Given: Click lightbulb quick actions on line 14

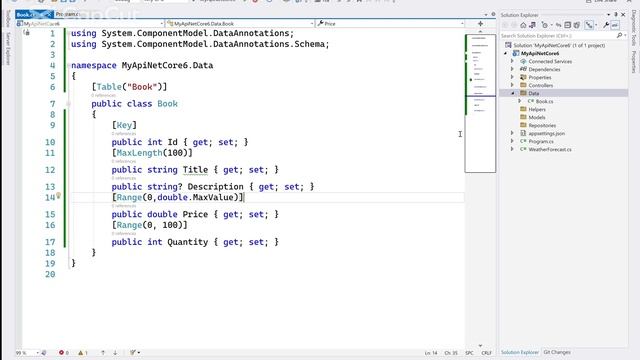Looking at the screenshot, I should tap(58, 196).
